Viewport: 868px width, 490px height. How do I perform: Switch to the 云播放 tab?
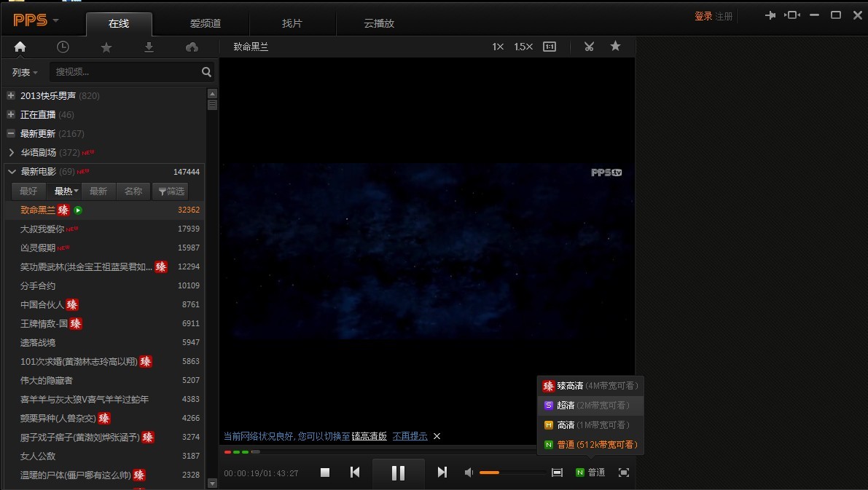coord(379,23)
